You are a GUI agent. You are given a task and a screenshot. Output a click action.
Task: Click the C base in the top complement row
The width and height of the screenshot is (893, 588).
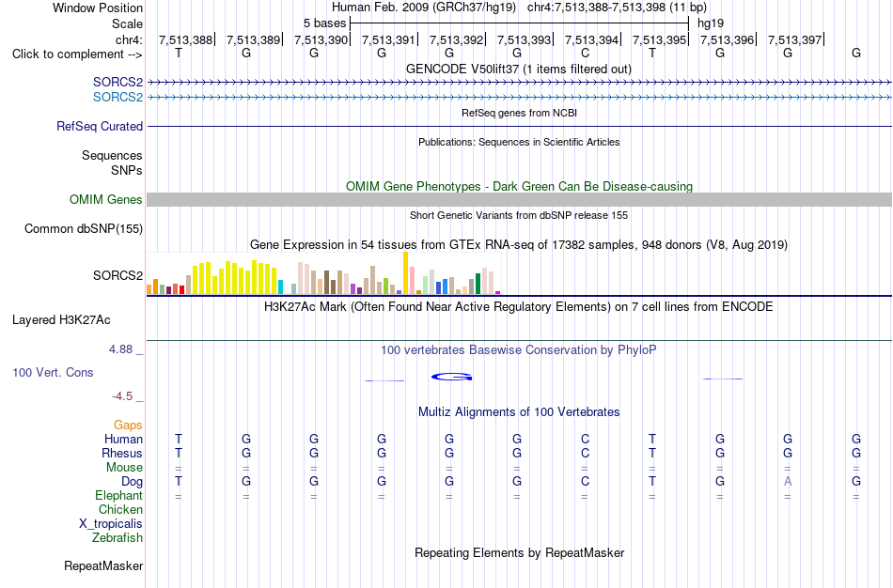(x=585, y=54)
